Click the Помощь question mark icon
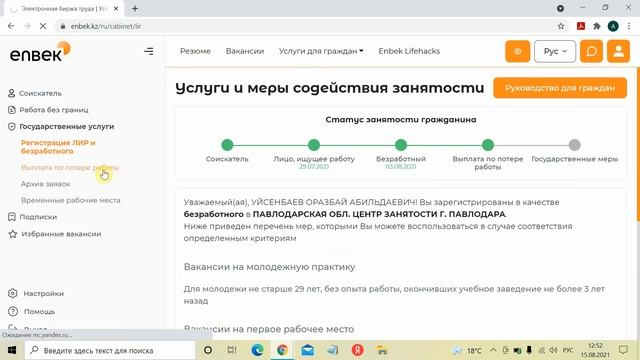The image size is (640, 360). pos(13,311)
